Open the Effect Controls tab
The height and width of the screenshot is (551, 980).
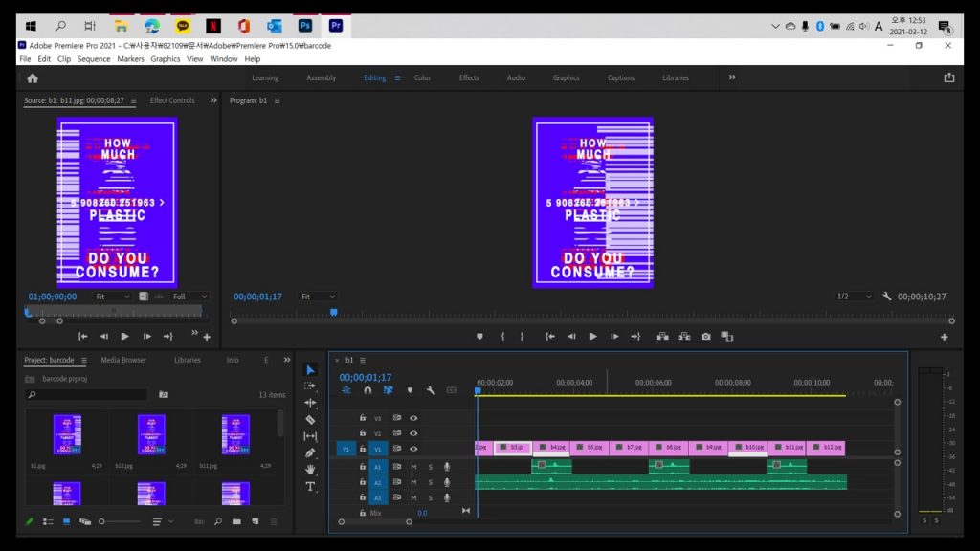(x=172, y=100)
